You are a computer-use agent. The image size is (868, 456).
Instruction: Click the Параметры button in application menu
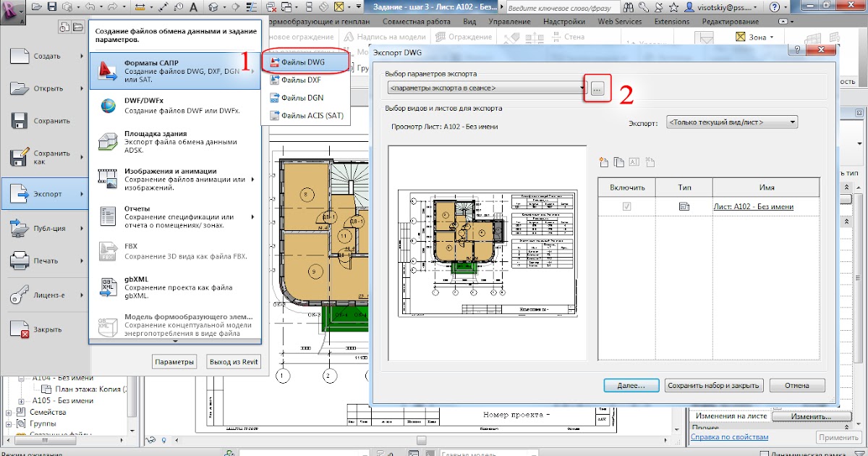[174, 362]
